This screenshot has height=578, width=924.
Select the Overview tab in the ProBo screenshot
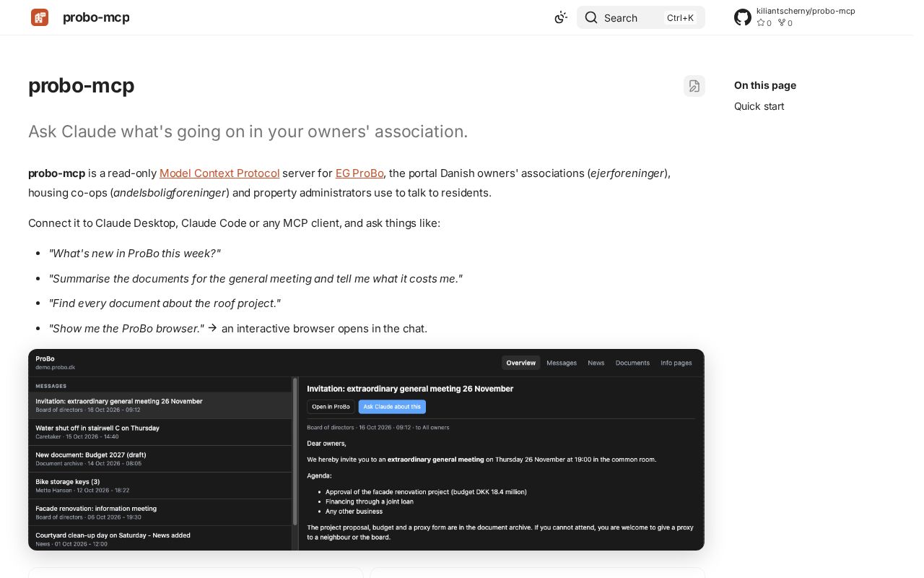tap(521, 363)
